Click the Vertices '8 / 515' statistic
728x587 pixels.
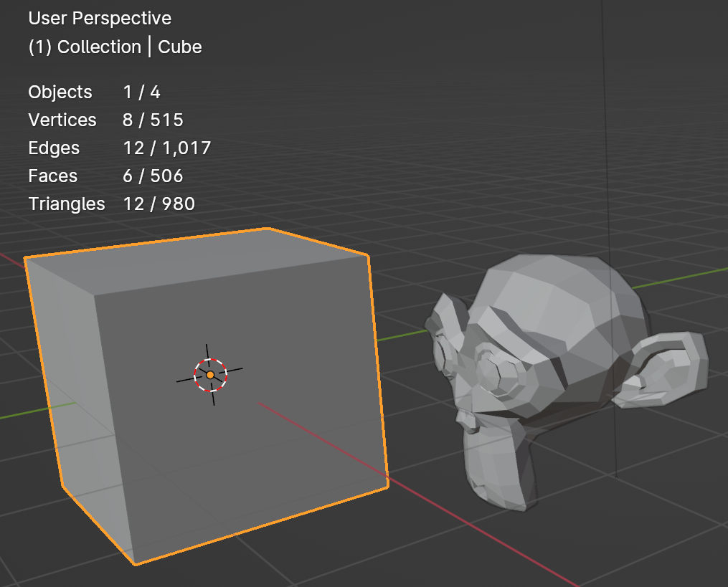click(x=153, y=120)
